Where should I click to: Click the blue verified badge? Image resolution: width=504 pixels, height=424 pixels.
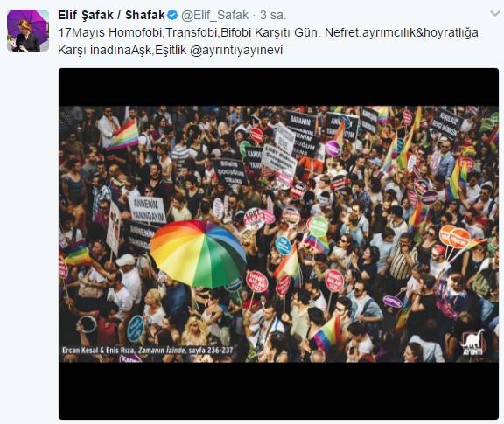coord(172,15)
